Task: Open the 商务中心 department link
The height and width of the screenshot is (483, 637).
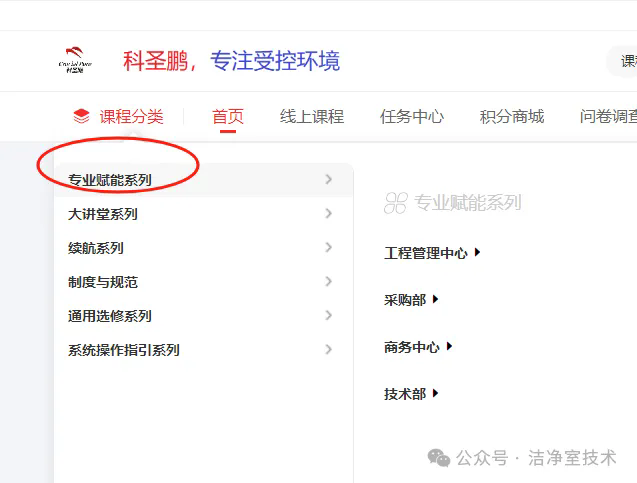Action: point(412,347)
